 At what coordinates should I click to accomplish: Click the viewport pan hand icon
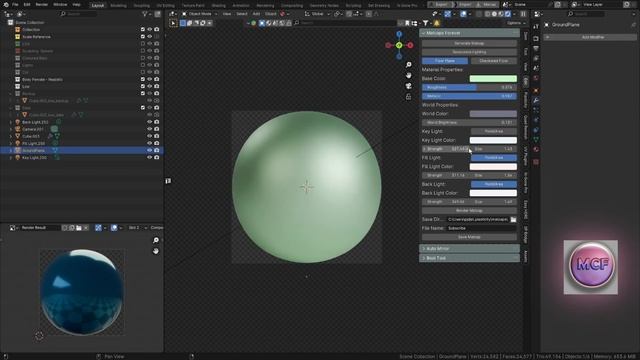[408, 75]
